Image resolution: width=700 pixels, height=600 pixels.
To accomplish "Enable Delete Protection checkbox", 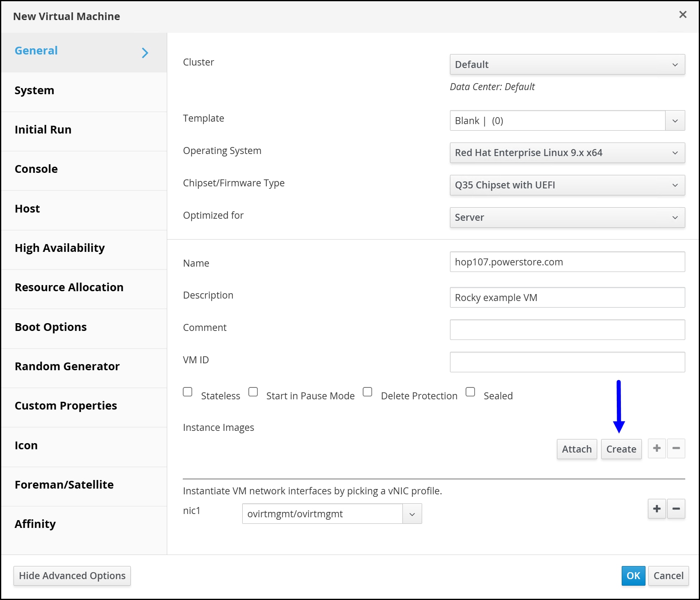I will (368, 392).
